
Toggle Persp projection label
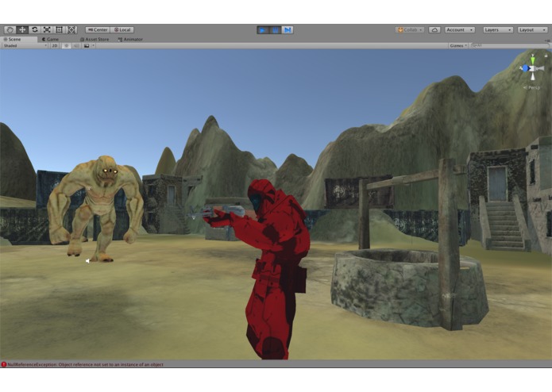click(x=532, y=87)
